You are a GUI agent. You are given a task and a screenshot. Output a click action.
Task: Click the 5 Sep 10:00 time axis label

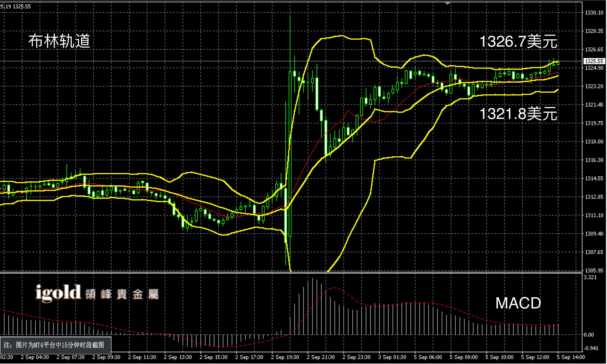[499, 357]
